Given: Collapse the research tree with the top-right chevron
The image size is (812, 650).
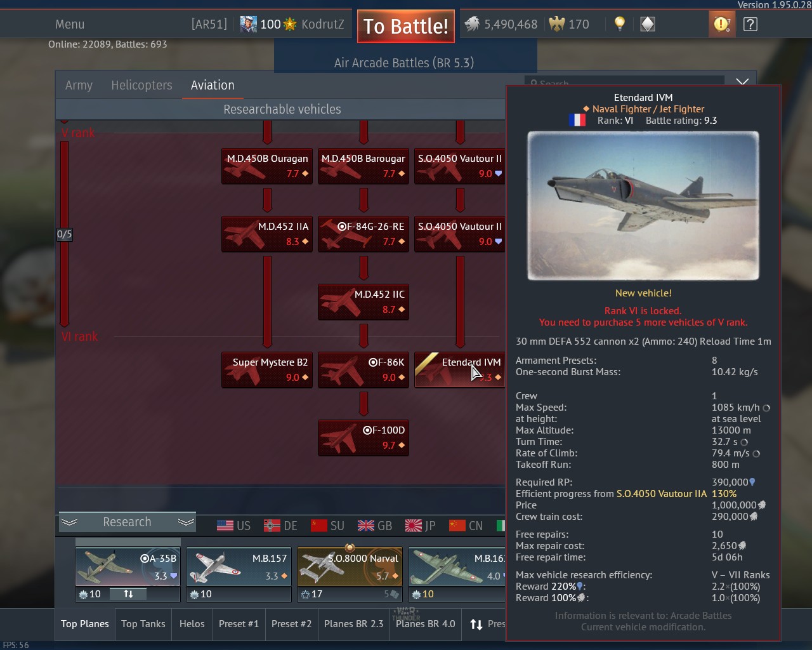Looking at the screenshot, I should (742, 82).
